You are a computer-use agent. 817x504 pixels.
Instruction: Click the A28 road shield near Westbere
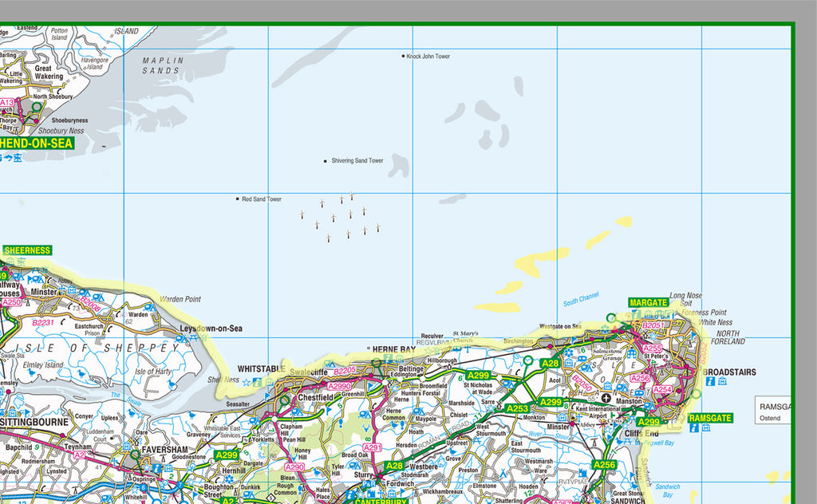(393, 465)
